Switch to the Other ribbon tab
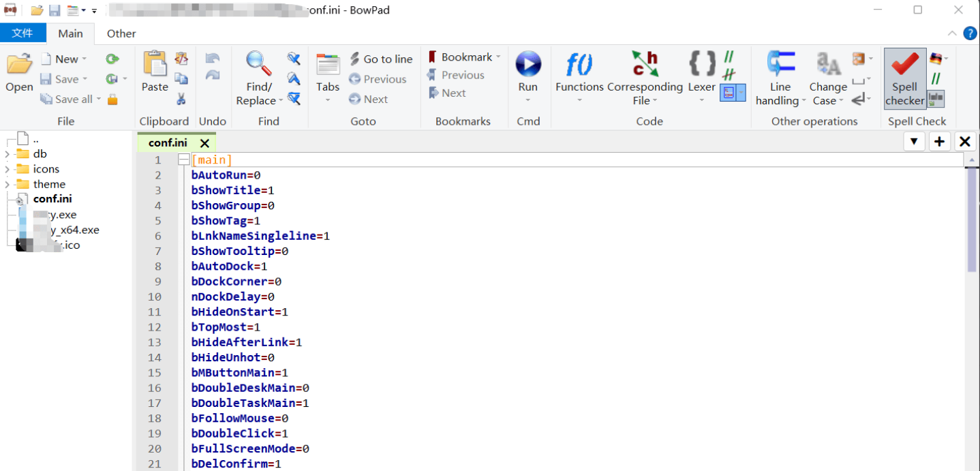The width and height of the screenshot is (980, 471). [x=121, y=33]
